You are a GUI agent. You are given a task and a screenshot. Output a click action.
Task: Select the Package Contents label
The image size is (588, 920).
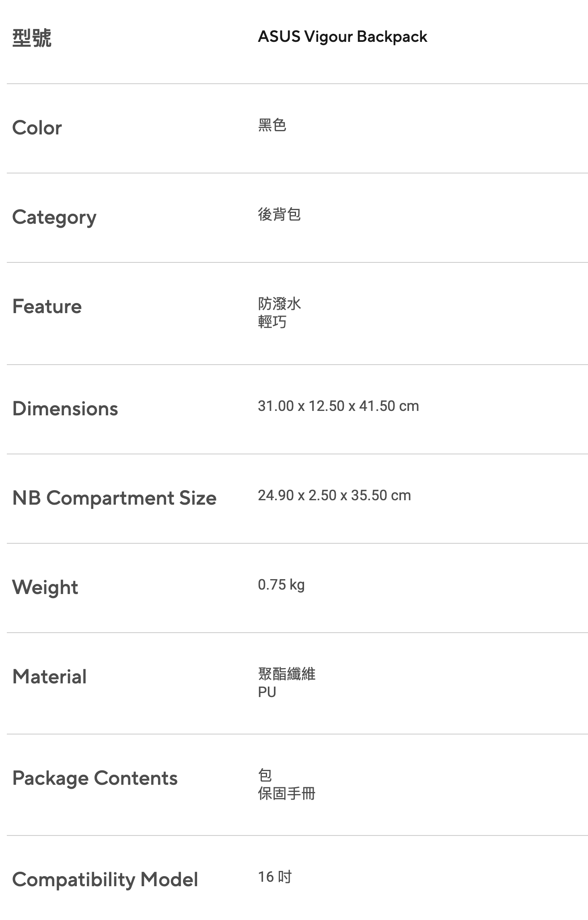click(95, 778)
